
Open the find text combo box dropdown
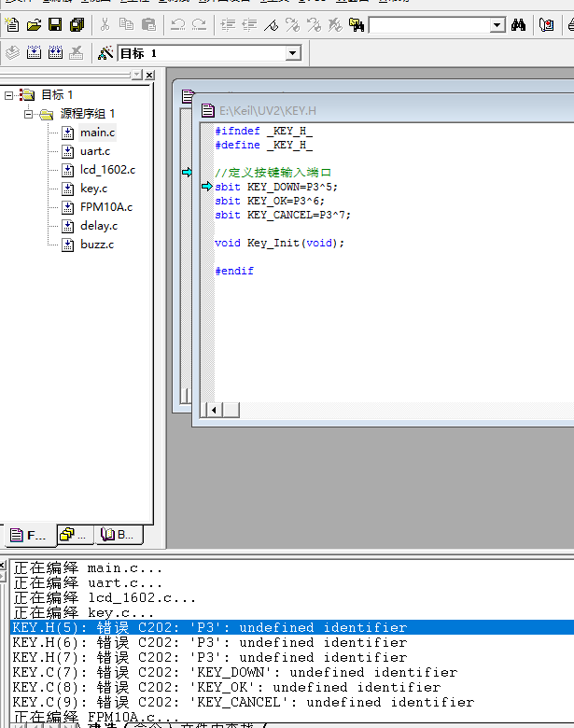point(497,25)
